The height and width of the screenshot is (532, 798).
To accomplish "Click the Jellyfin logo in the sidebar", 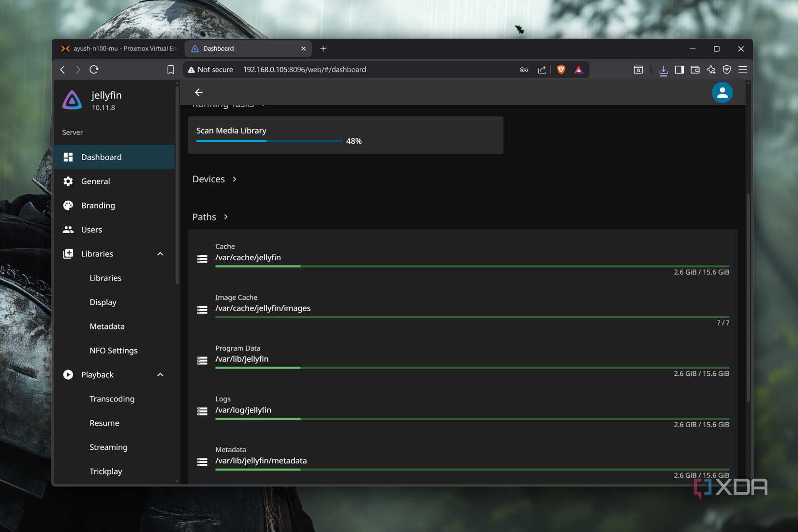I will pos(72,100).
